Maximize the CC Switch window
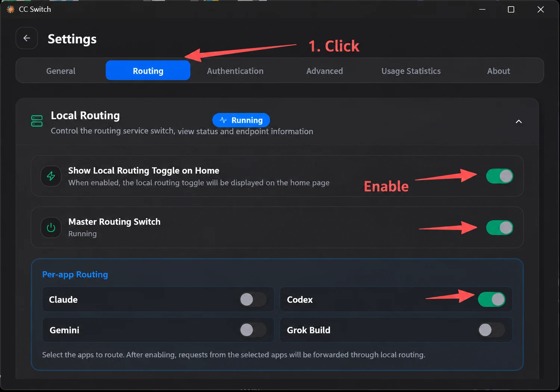 coord(511,9)
